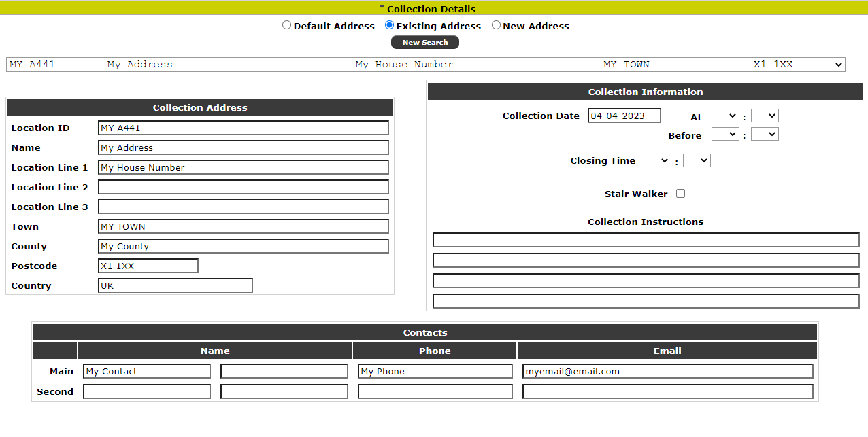Click the Main contact Email field
This screenshot has height=437, width=868.
pos(668,371)
